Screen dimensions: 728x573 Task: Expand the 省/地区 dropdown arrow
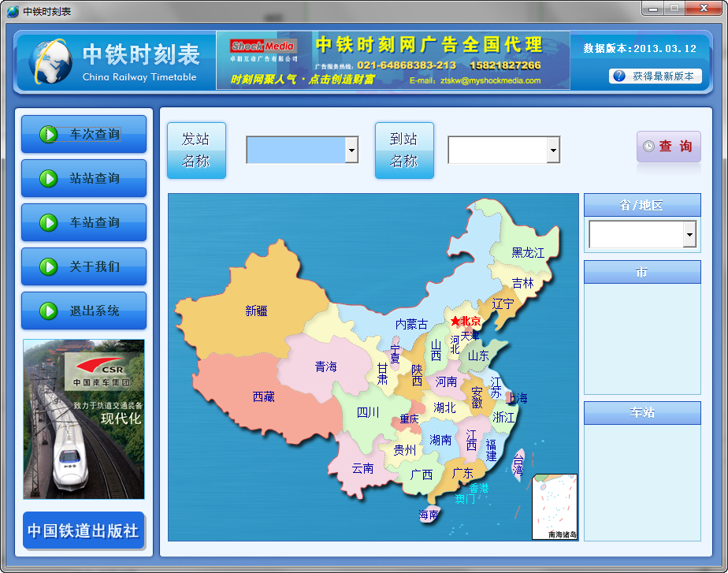689,235
